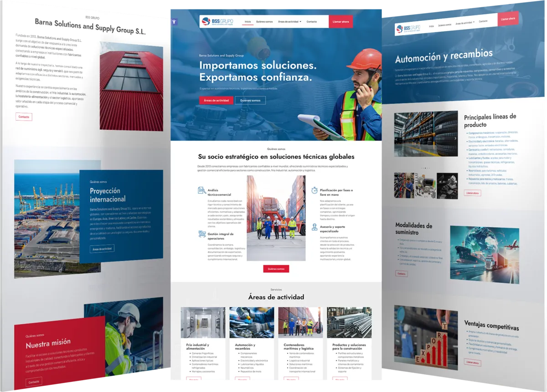Screen dimensions: 547x392
Task: Click 'Contenedores marítimos y logística' card title
Action: [298, 346]
